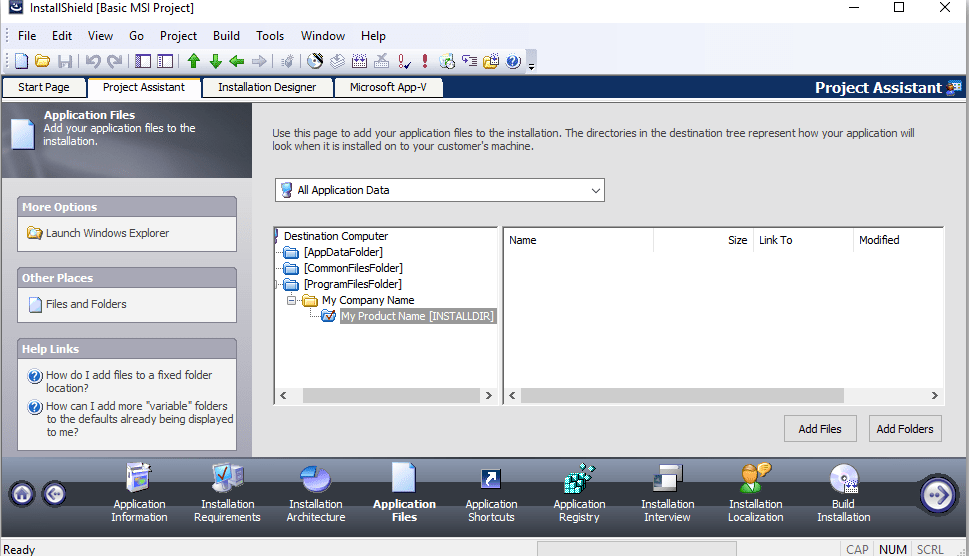
Task: Switch to the Start Page tab
Action: [44, 87]
